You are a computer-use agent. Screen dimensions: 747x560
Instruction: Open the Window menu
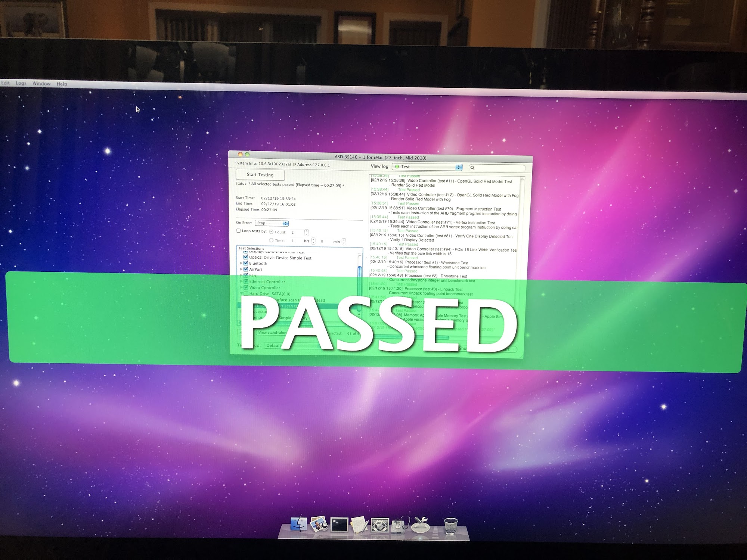(x=41, y=84)
